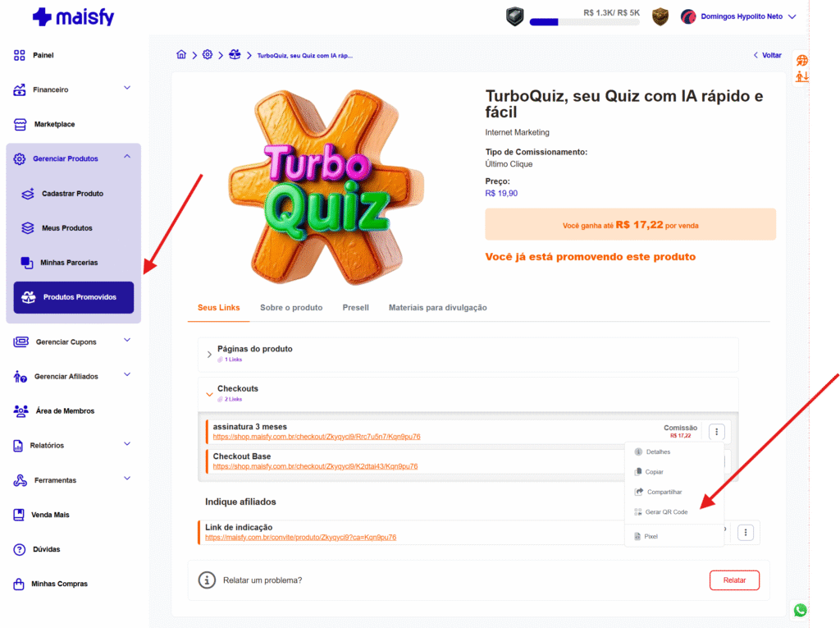840x628 pixels.
Task: Go back with the Voltar link
Action: click(x=768, y=55)
